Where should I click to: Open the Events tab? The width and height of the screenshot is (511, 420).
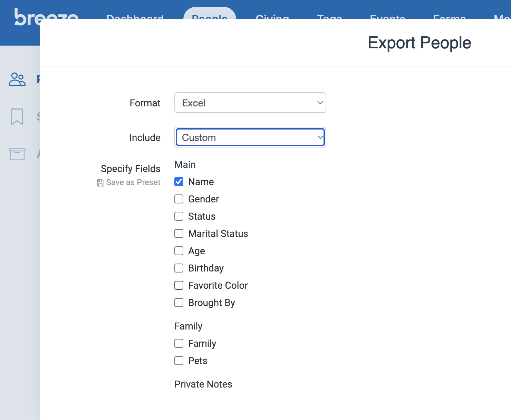pyautogui.click(x=387, y=16)
